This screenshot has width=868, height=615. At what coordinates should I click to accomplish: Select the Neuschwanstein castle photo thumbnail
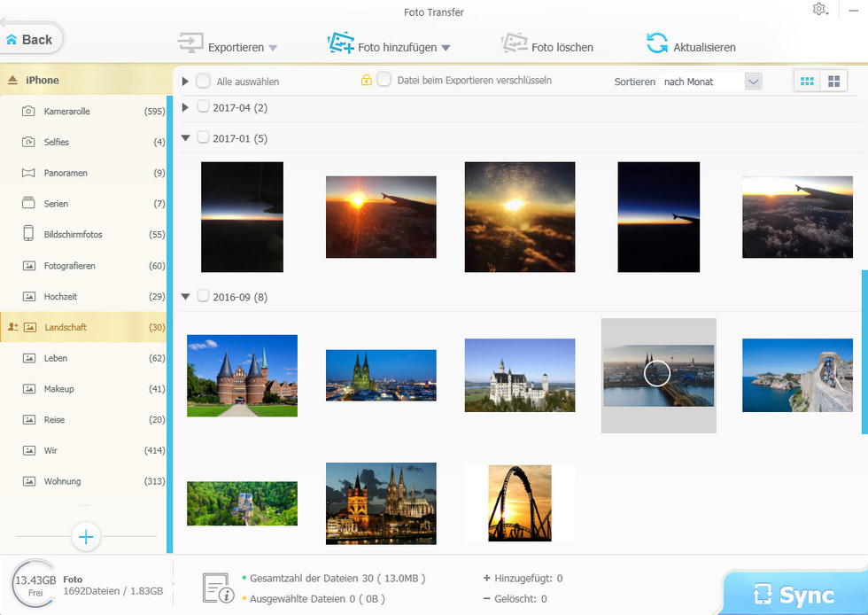point(520,376)
